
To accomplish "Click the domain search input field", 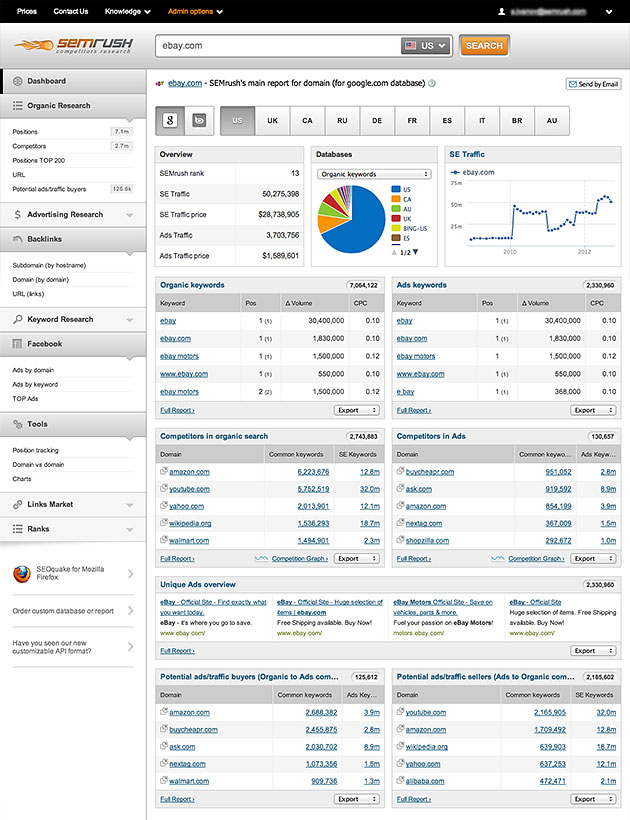I will tap(277, 46).
